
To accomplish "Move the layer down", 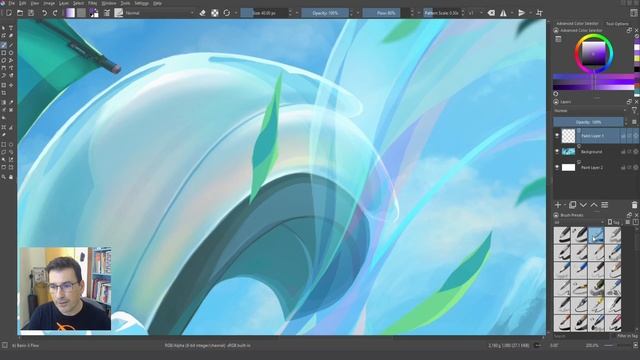I will (x=583, y=205).
